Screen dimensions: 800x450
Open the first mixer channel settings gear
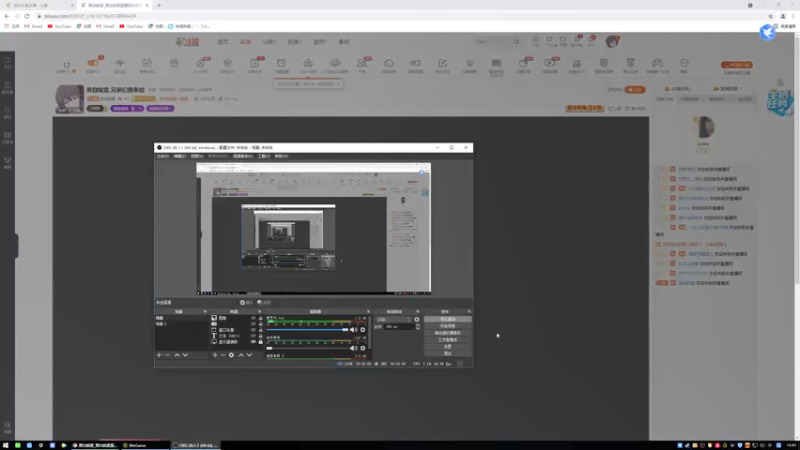(363, 330)
